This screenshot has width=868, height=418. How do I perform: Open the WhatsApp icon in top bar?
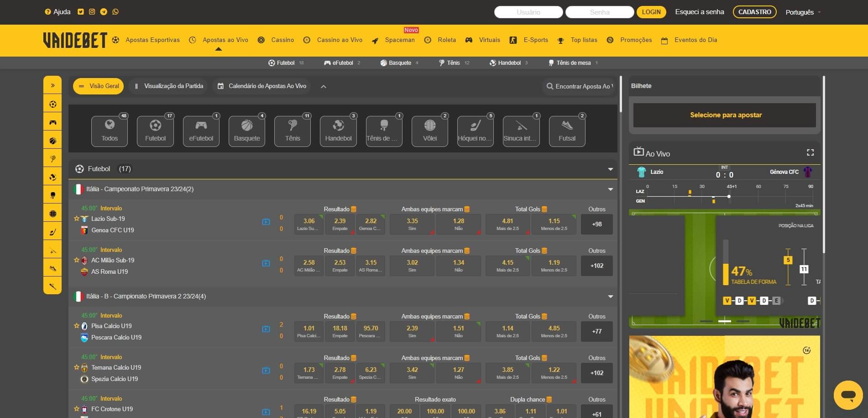(115, 12)
